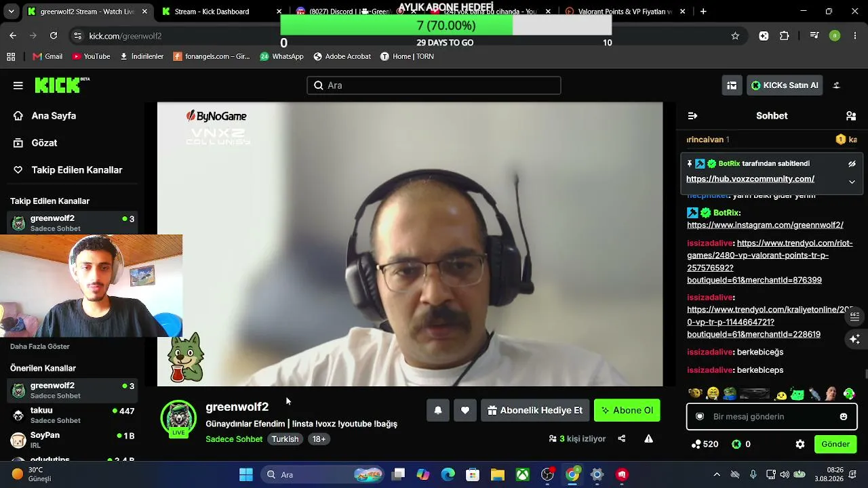Screen dimensions: 868x488
Task: Click the KICK logo to go home
Action: pyautogui.click(x=62, y=85)
